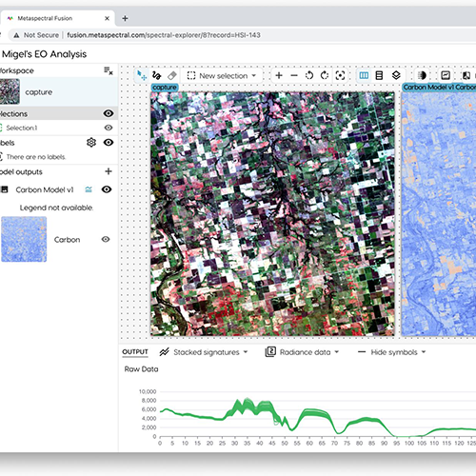
Task: Open the New selection dropdown
Action: [222, 76]
